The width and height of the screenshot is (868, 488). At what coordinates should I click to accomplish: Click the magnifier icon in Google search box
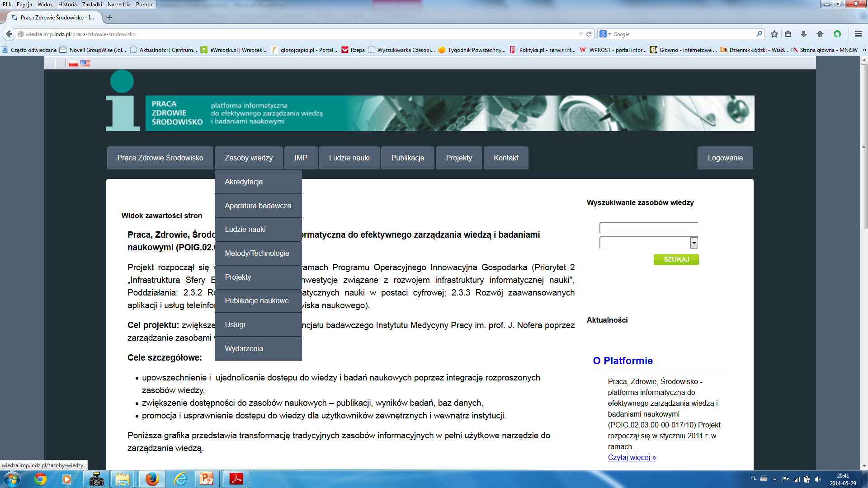coord(759,34)
